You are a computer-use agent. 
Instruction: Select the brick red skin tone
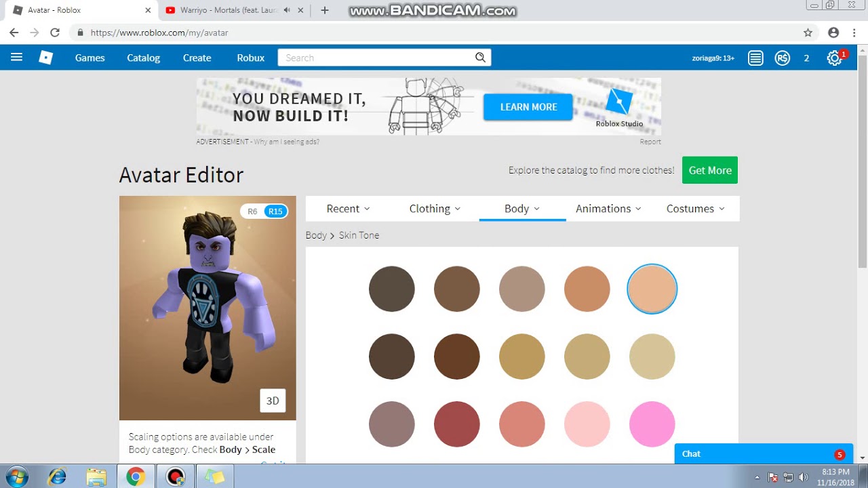457,424
